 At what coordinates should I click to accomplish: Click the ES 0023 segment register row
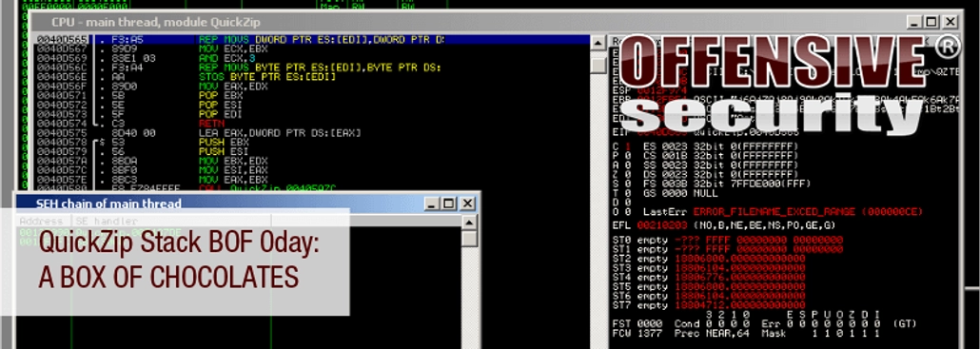pos(721,146)
